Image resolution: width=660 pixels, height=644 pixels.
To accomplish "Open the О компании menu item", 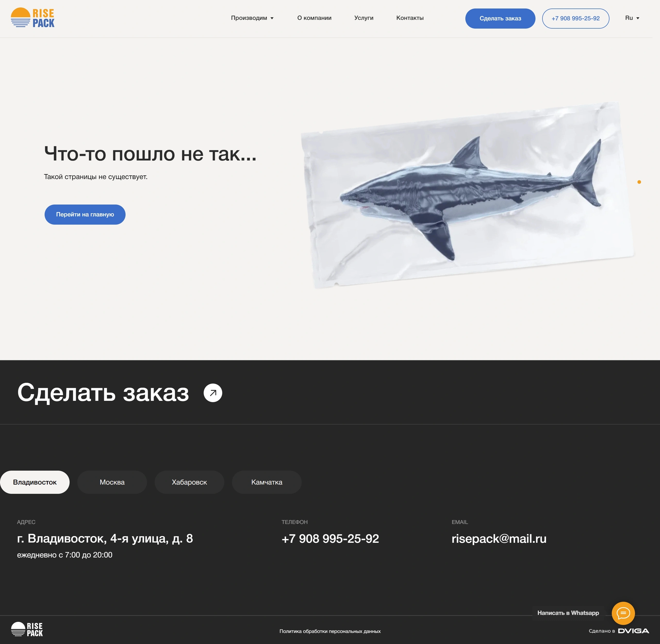I will 314,18.
